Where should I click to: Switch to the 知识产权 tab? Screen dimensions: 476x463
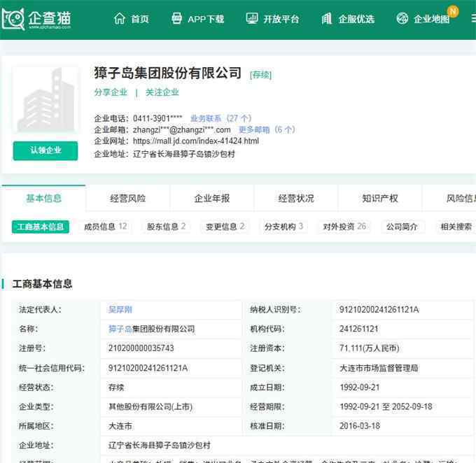point(380,198)
